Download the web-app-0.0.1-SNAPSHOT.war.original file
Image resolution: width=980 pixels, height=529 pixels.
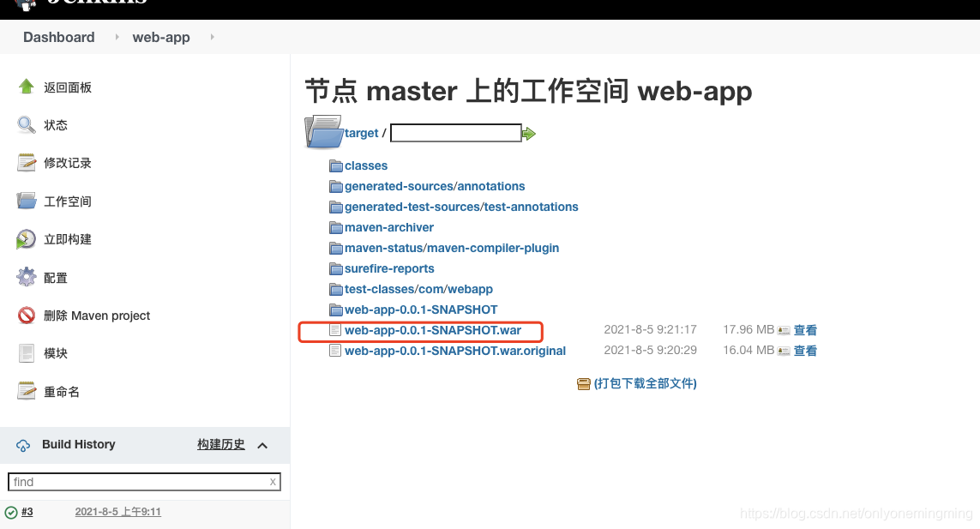455,351
